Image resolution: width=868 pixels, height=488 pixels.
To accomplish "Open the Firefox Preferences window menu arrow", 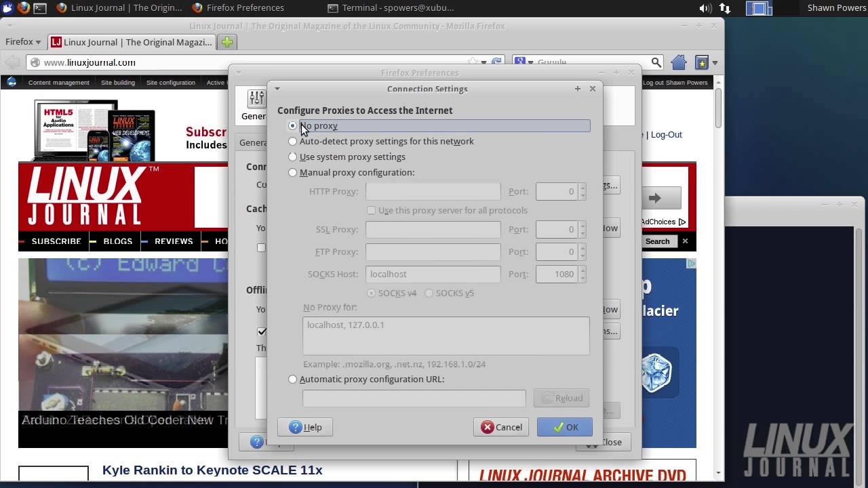I will pyautogui.click(x=238, y=72).
